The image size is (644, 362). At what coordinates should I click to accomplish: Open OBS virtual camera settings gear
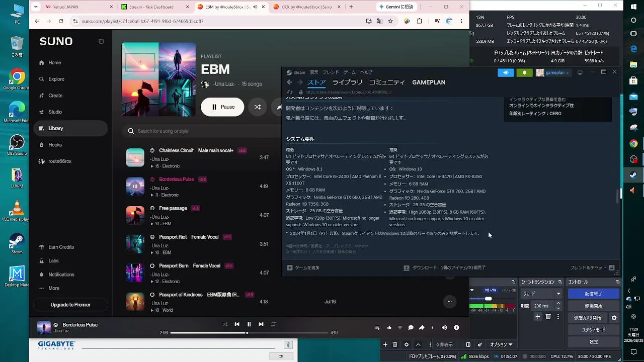[x=614, y=318]
